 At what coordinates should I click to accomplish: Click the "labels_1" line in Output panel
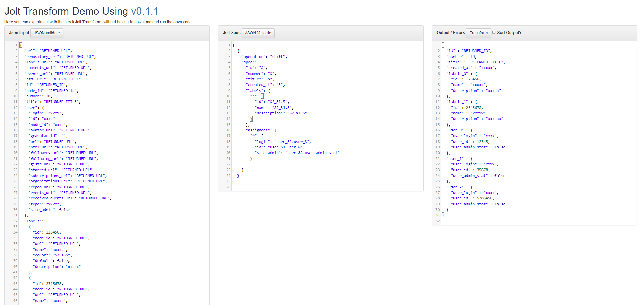(x=462, y=102)
